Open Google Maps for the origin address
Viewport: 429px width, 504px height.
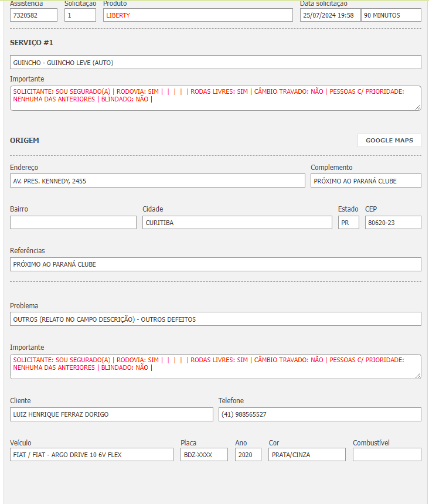[x=389, y=141]
